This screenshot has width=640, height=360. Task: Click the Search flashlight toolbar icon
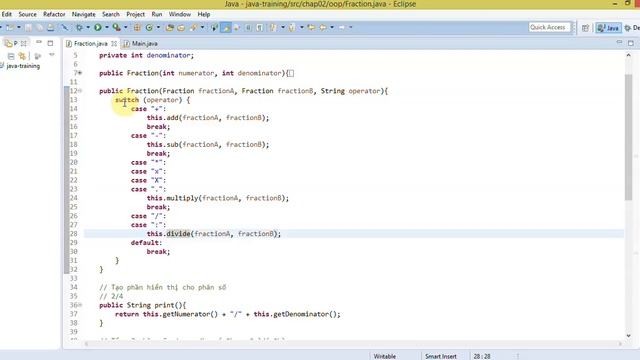(x=193, y=27)
